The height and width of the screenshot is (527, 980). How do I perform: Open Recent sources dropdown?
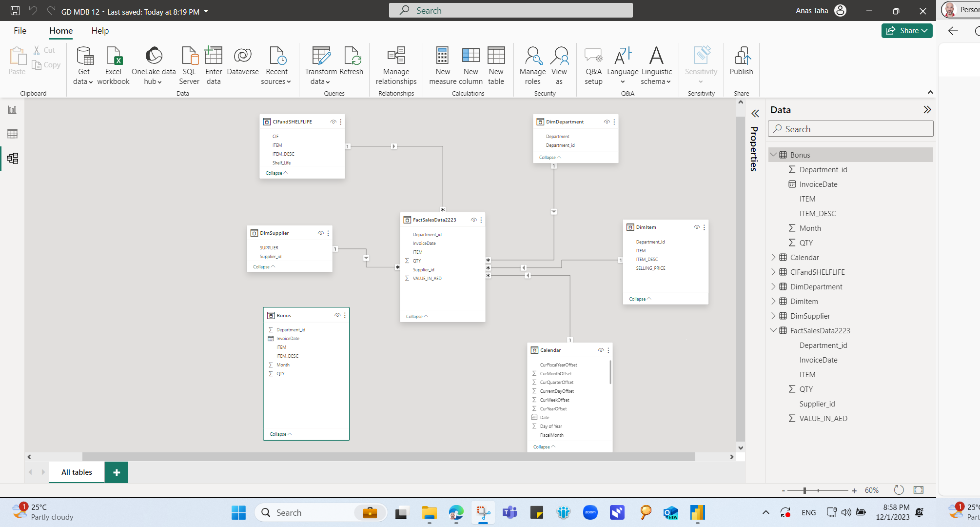tap(276, 65)
